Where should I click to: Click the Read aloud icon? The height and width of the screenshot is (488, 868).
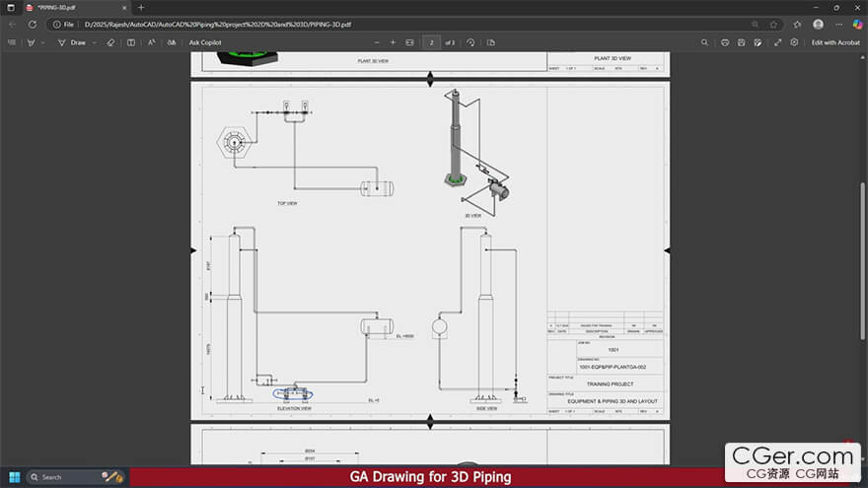click(x=151, y=42)
